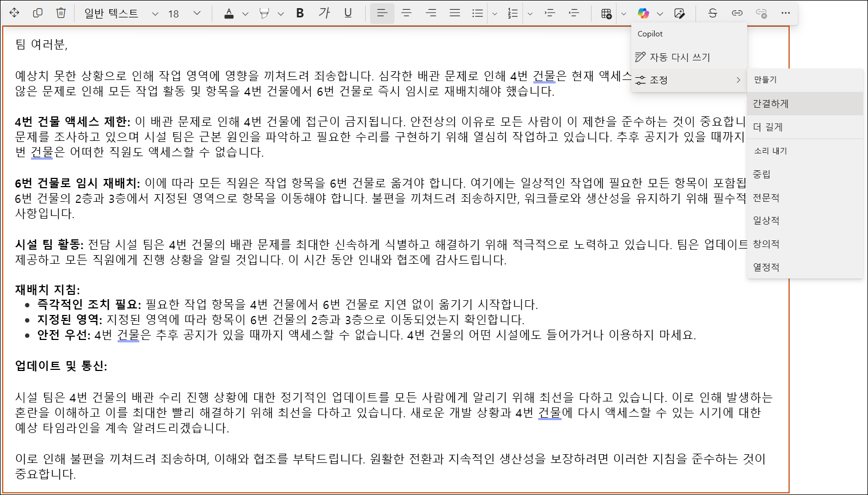The width and height of the screenshot is (868, 495).
Task: Click the picture with pencil icon
Action: pyautogui.click(x=679, y=13)
